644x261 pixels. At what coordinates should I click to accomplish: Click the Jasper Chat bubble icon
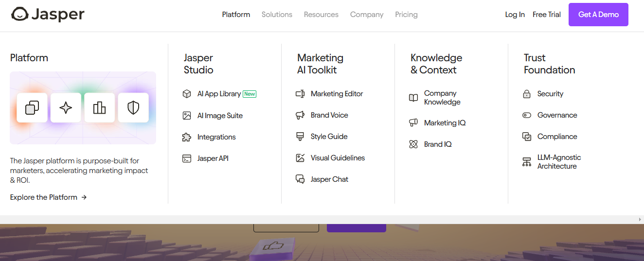(x=300, y=179)
